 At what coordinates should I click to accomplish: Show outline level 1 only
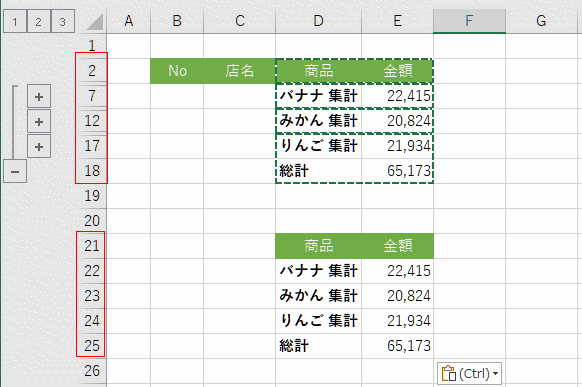[15, 22]
